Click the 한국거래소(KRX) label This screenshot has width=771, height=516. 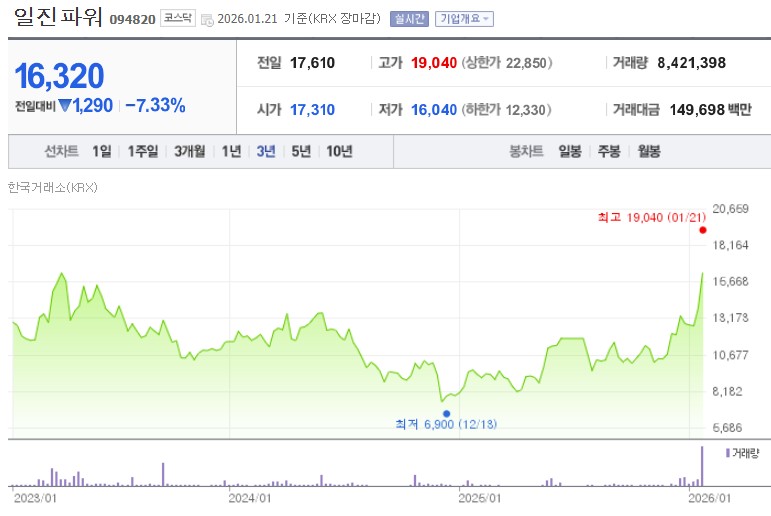coord(53,187)
